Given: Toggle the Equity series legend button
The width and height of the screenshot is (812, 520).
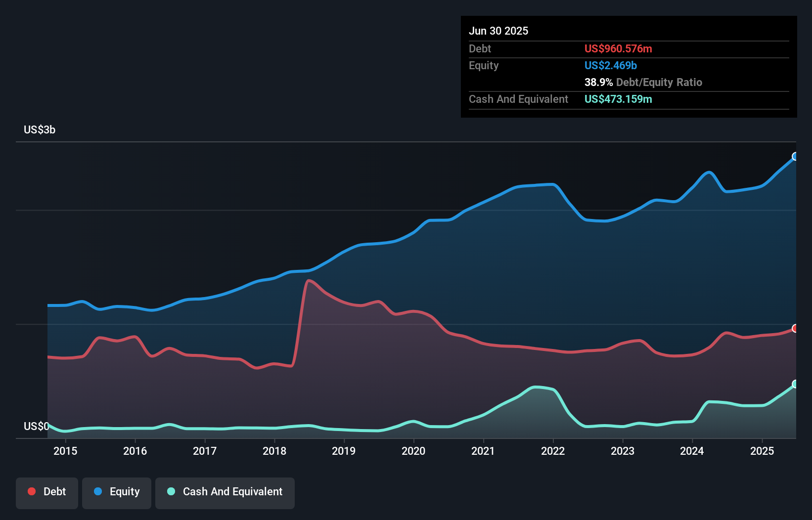Looking at the screenshot, I should pyautogui.click(x=117, y=493).
